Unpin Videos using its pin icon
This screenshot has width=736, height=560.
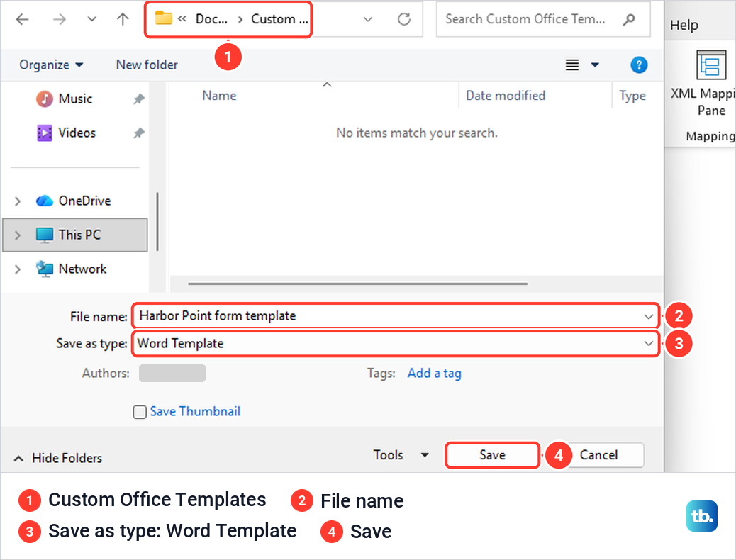[138, 133]
